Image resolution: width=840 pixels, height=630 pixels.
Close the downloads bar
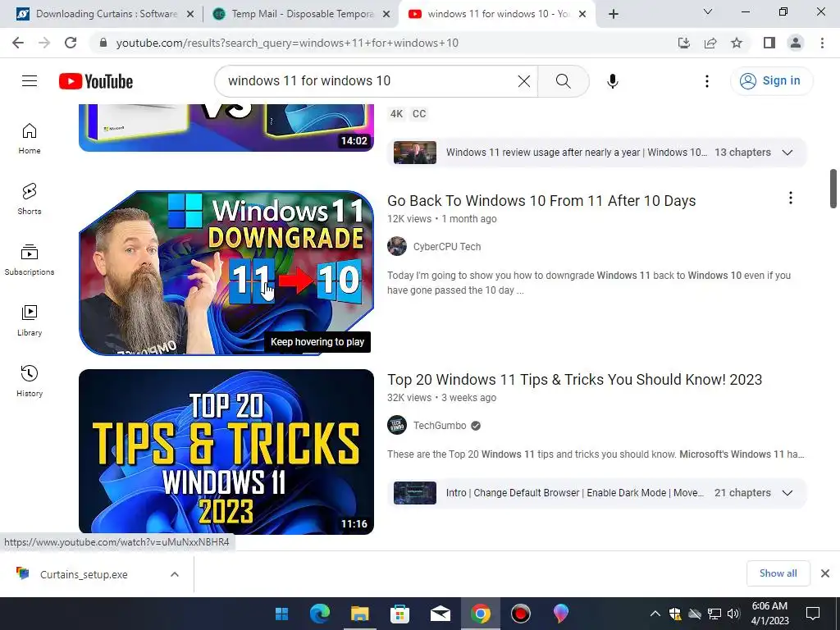tap(825, 573)
